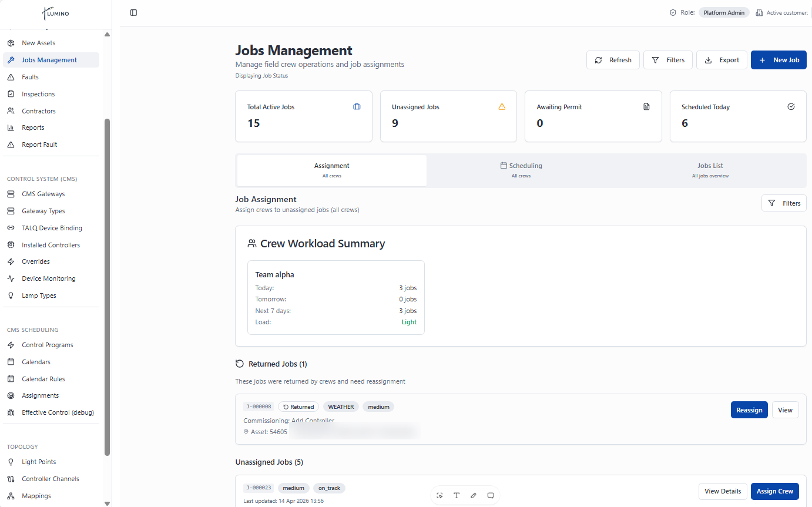Image resolution: width=812 pixels, height=507 pixels.
Task: Switch to the Scheduling tab
Action: pos(521,170)
